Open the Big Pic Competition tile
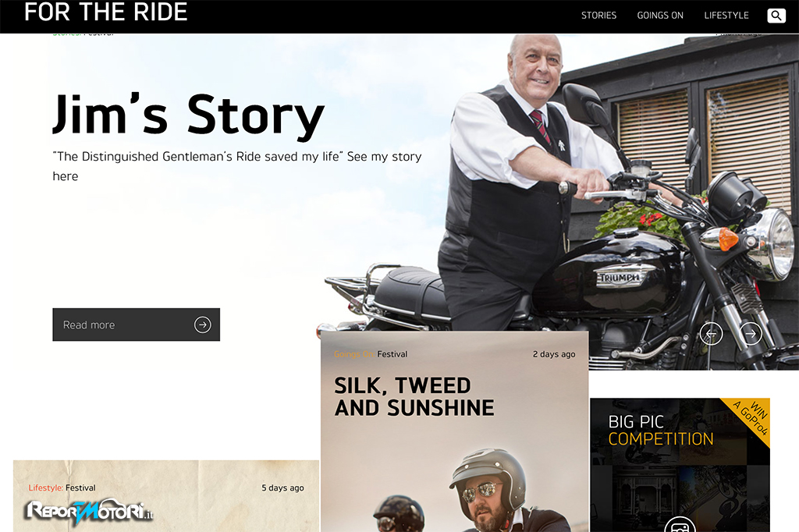 point(680,465)
